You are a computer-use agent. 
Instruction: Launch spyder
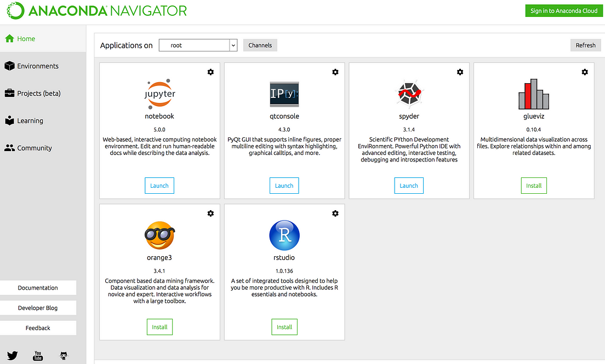pos(409,186)
